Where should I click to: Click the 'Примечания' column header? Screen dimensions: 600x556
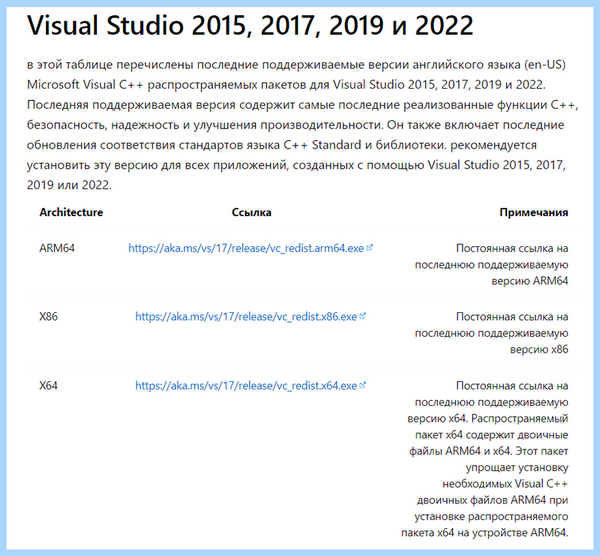(534, 212)
